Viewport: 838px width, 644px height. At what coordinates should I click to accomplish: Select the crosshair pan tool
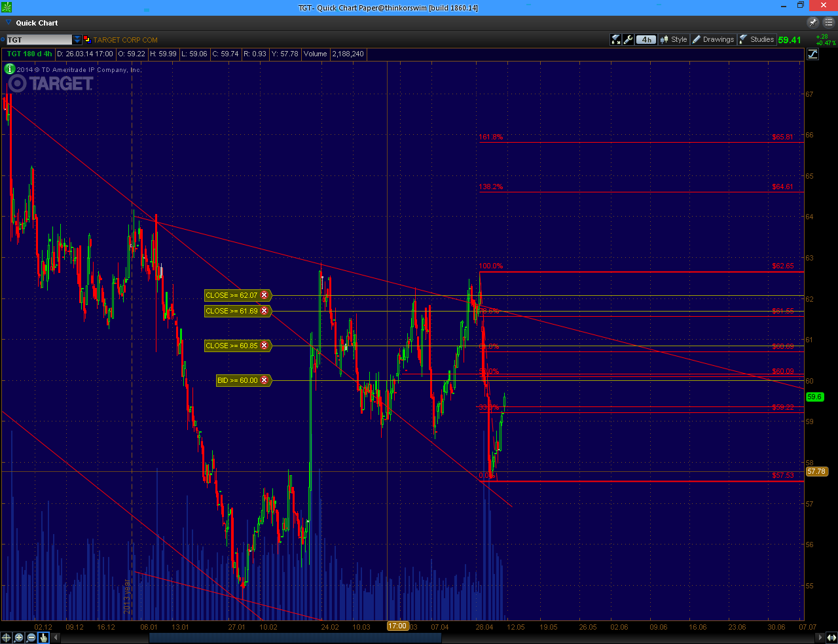tap(7, 637)
